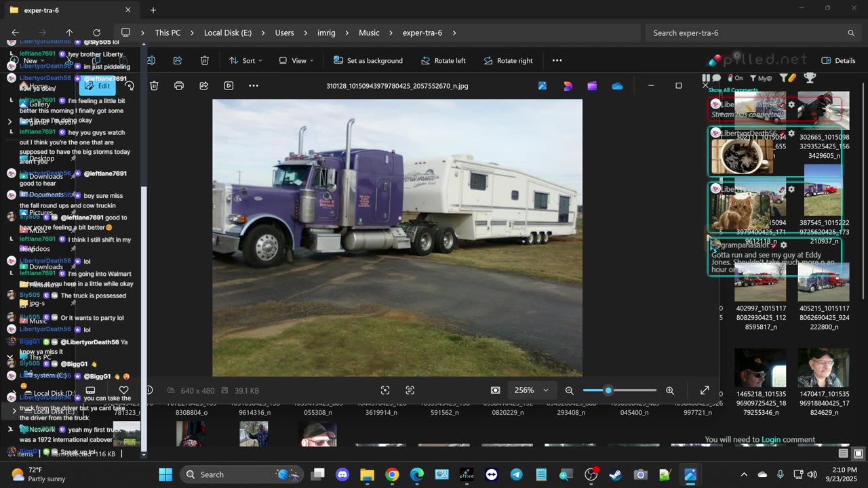Open settings gear on grampahasalot's chat message

pyautogui.click(x=783, y=245)
